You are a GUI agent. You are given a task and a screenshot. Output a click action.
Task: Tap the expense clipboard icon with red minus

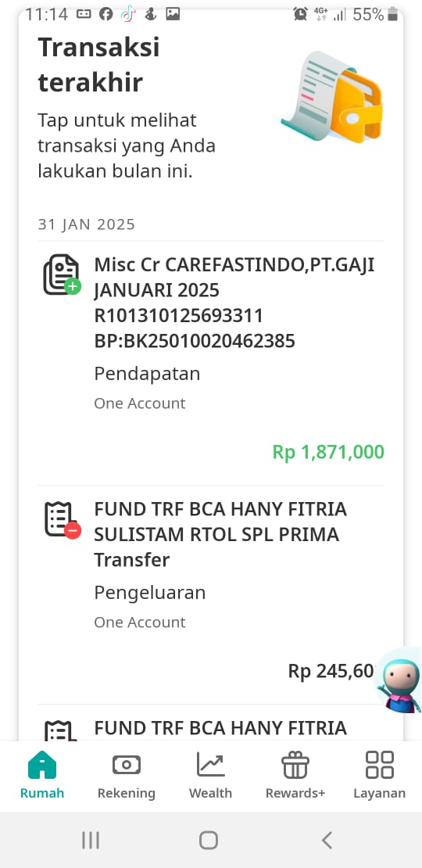click(62, 519)
